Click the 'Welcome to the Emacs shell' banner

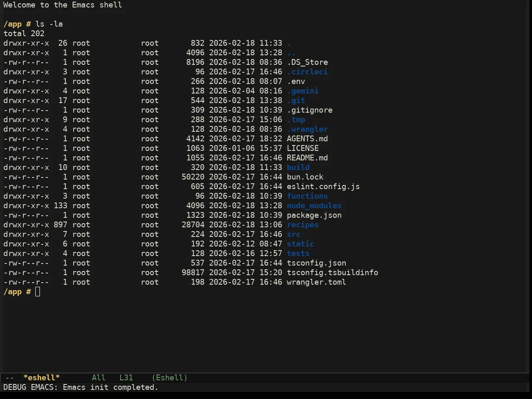click(63, 5)
